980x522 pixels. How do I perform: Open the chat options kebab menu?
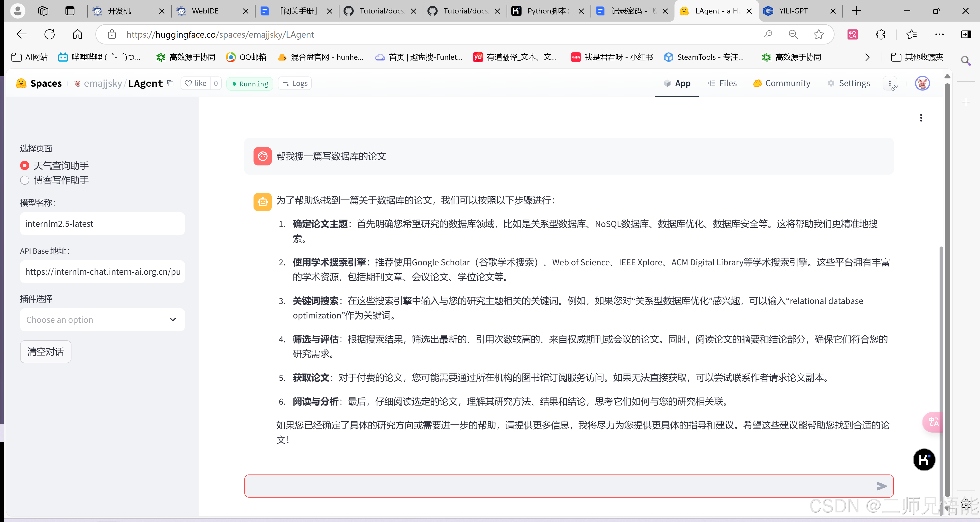click(x=921, y=118)
